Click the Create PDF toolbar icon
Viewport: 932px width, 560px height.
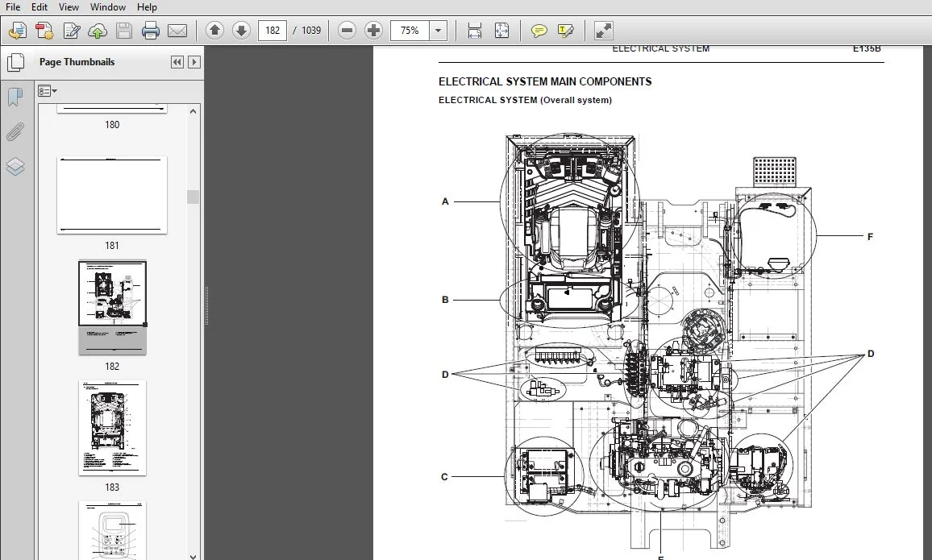click(x=44, y=31)
